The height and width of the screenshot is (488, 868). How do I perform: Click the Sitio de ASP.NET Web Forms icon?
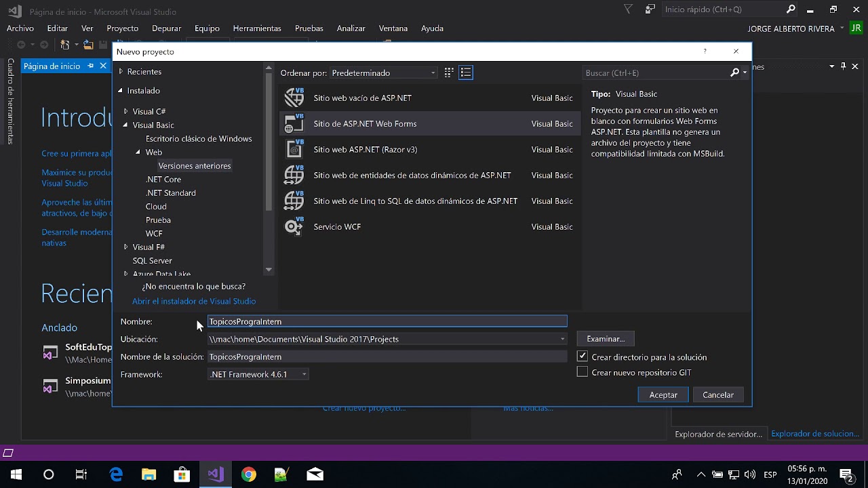tap(294, 123)
